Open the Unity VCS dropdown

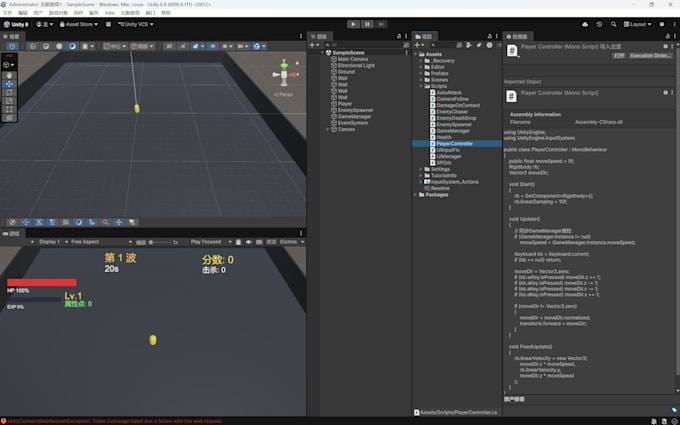pos(136,24)
